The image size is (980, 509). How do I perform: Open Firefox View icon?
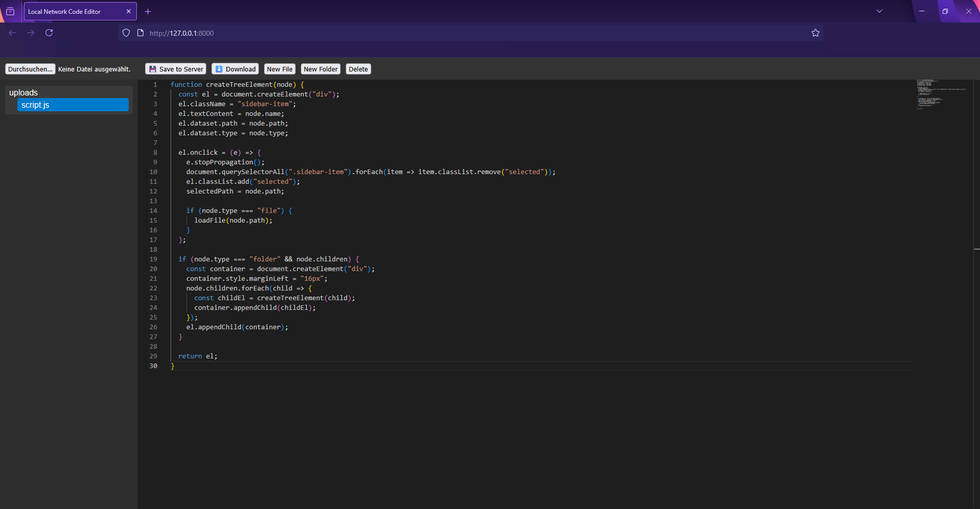[10, 11]
